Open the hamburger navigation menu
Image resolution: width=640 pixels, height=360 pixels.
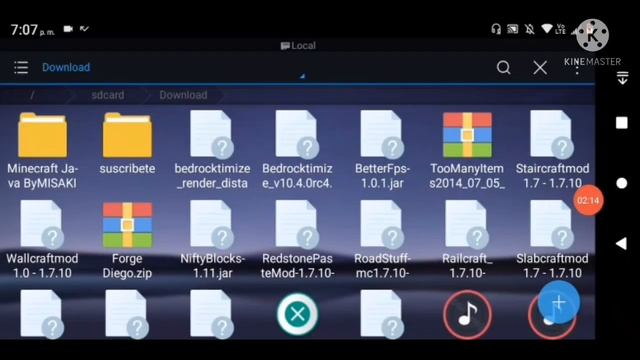pos(21,67)
